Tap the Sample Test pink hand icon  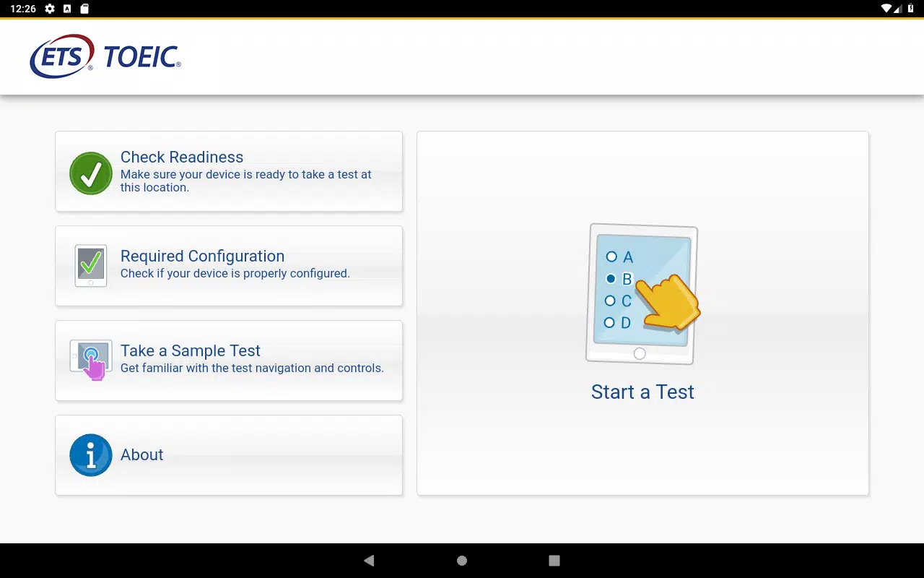[x=91, y=360]
